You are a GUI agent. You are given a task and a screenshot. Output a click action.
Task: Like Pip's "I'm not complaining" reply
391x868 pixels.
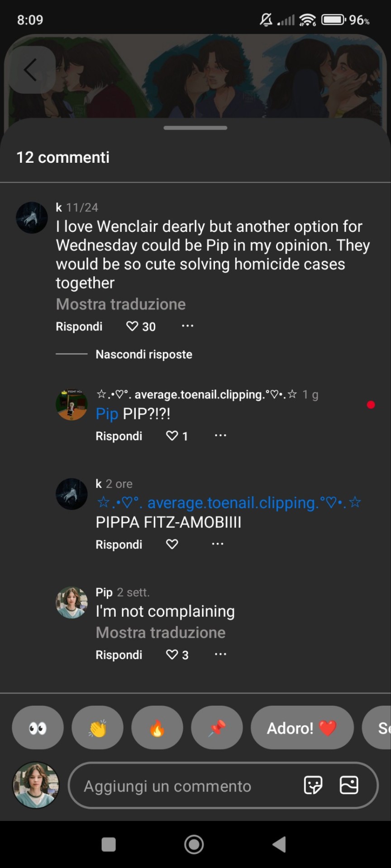click(172, 654)
